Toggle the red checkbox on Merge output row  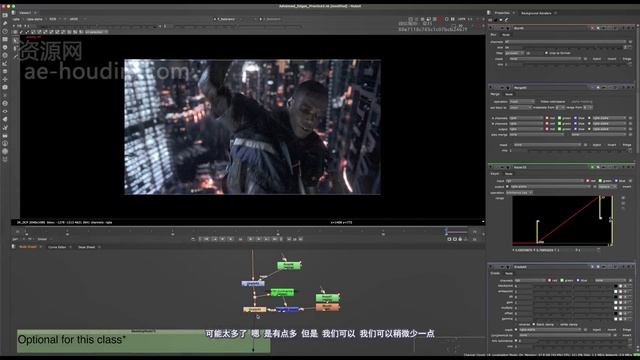coord(547,129)
